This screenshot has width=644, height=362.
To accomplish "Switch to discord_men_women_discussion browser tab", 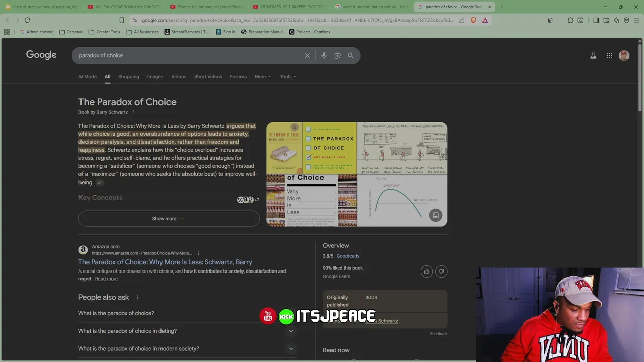I will [41, 7].
